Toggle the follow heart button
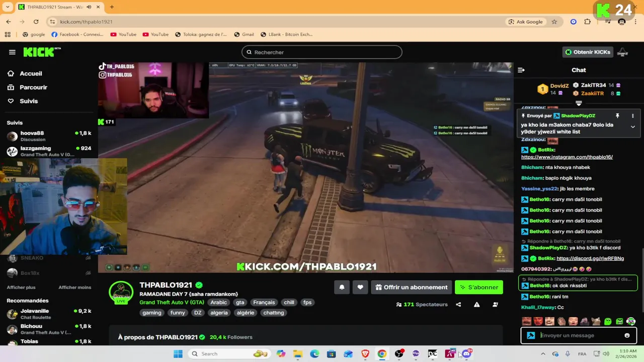Screen dimensions: 644x362 (x=360, y=287)
